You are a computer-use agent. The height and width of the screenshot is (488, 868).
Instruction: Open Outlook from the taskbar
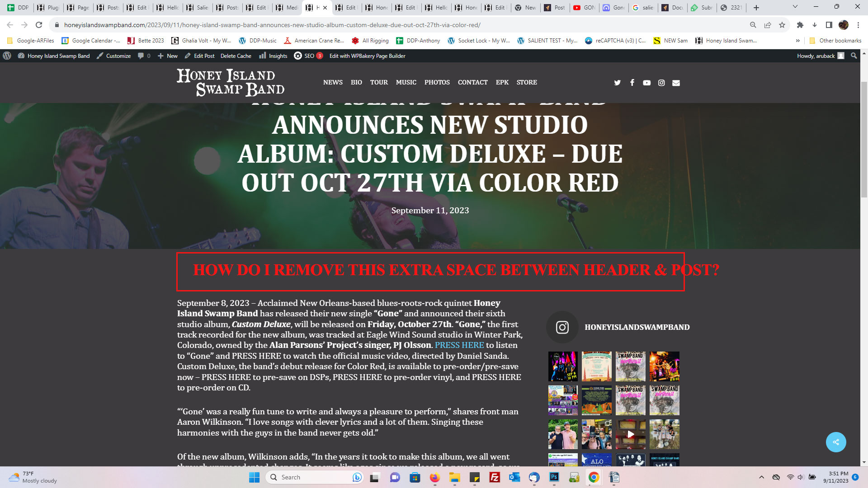(514, 477)
